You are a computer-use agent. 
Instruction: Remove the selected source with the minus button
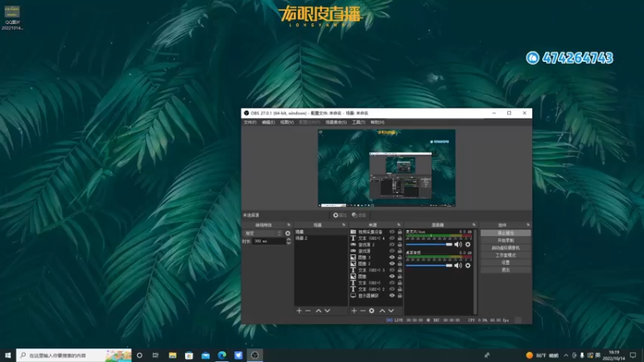(x=363, y=311)
